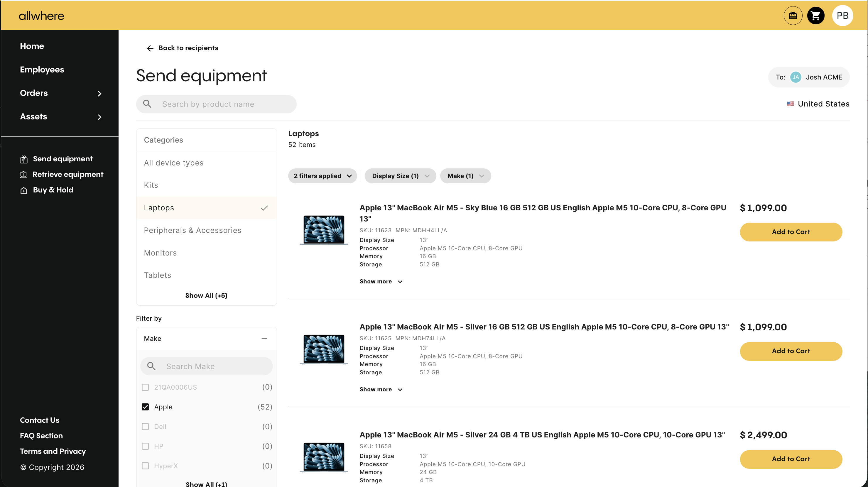Uncheck the Apple make checkbox
The width and height of the screenshot is (868, 487).
click(145, 407)
